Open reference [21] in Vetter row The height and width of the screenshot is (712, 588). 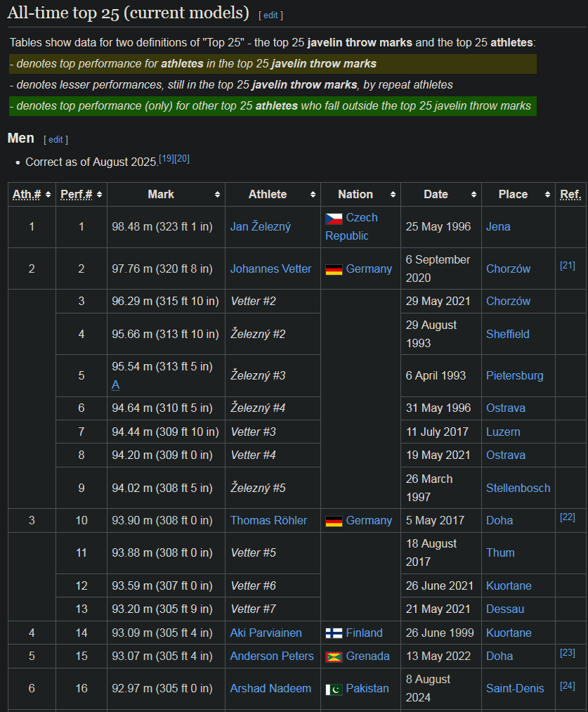(x=568, y=265)
